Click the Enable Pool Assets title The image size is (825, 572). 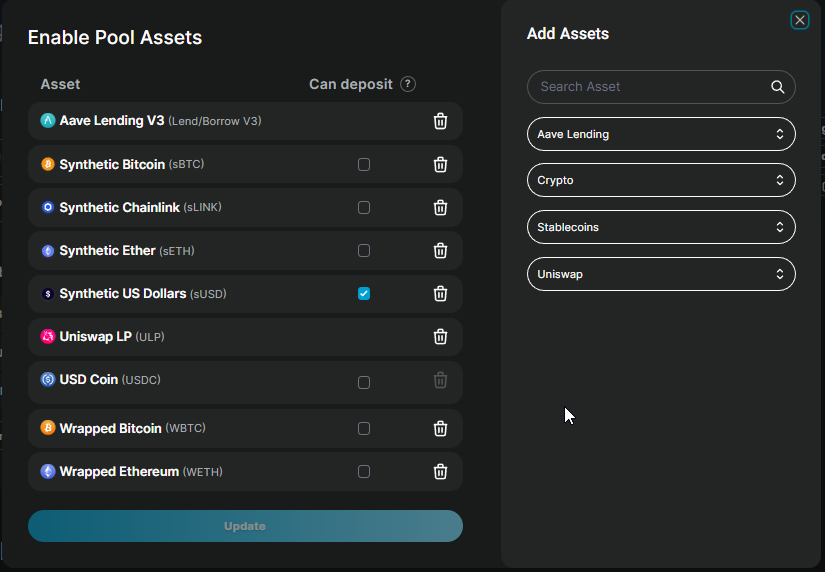click(115, 37)
